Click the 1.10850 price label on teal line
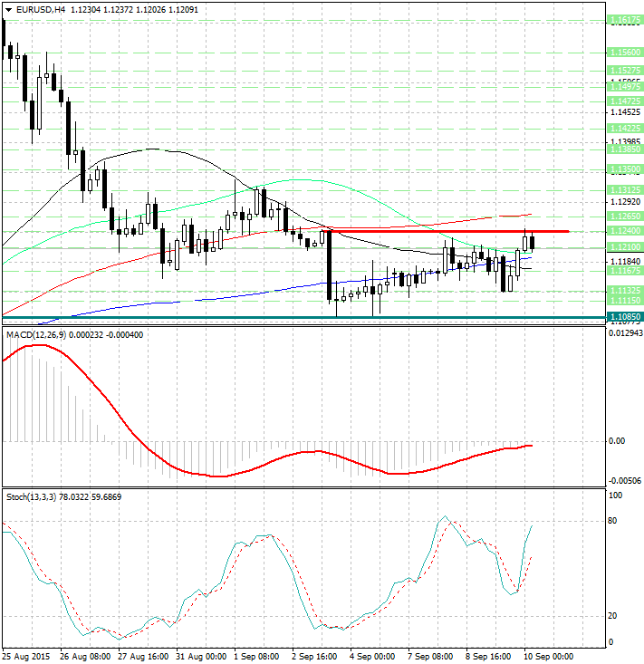Image resolution: width=644 pixels, height=664 pixels. click(625, 317)
